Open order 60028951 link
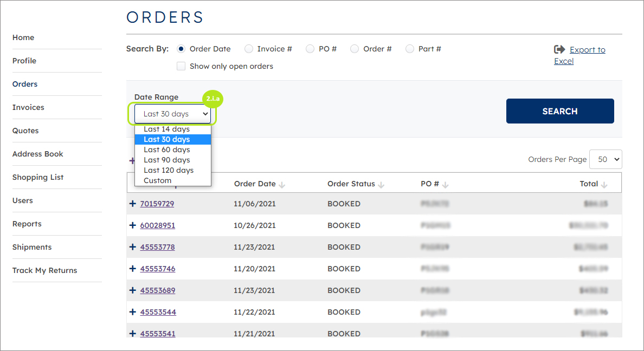This screenshot has height=351, width=644. 157,225
